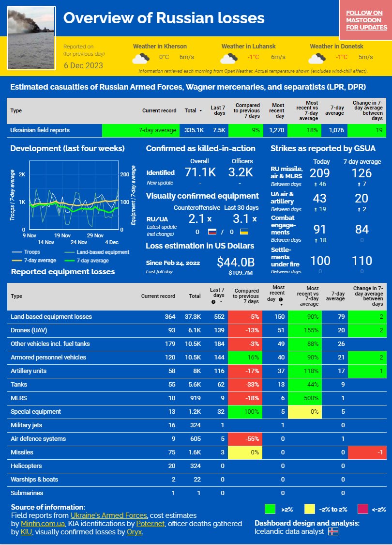This screenshot has height=545, width=392.
Task: Click the Ukrainian flag icon
Action: (244, 232)
